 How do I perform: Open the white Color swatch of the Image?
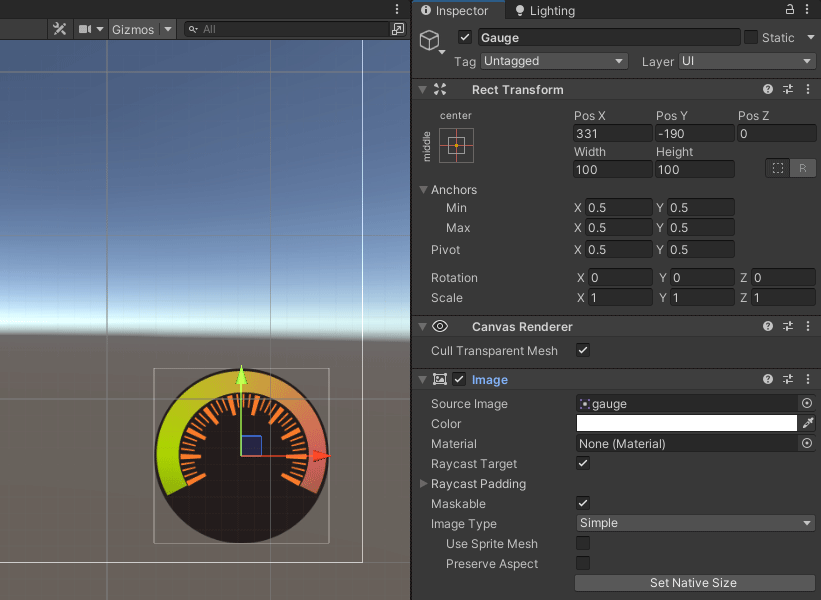pos(686,423)
